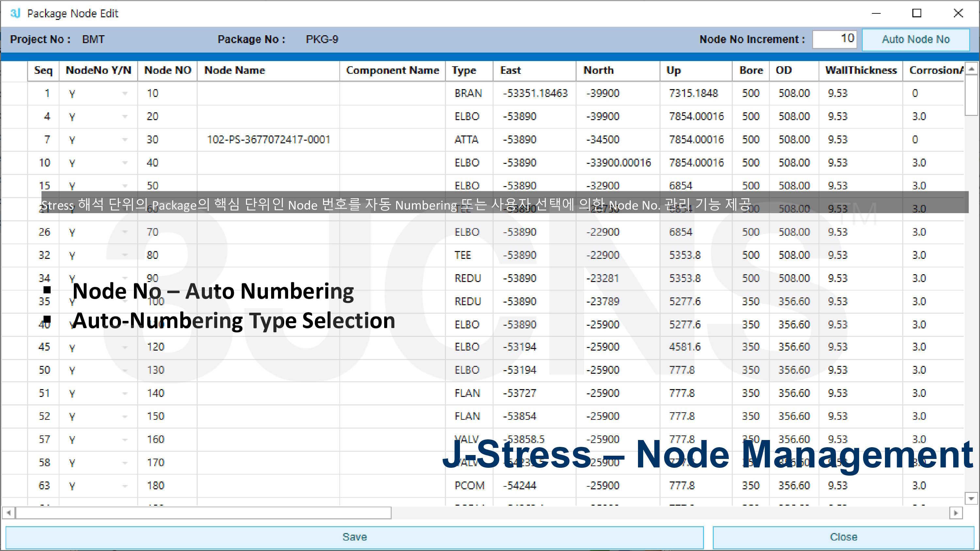The height and width of the screenshot is (551, 980).
Task: Close window using title bar X
Action: 958,13
